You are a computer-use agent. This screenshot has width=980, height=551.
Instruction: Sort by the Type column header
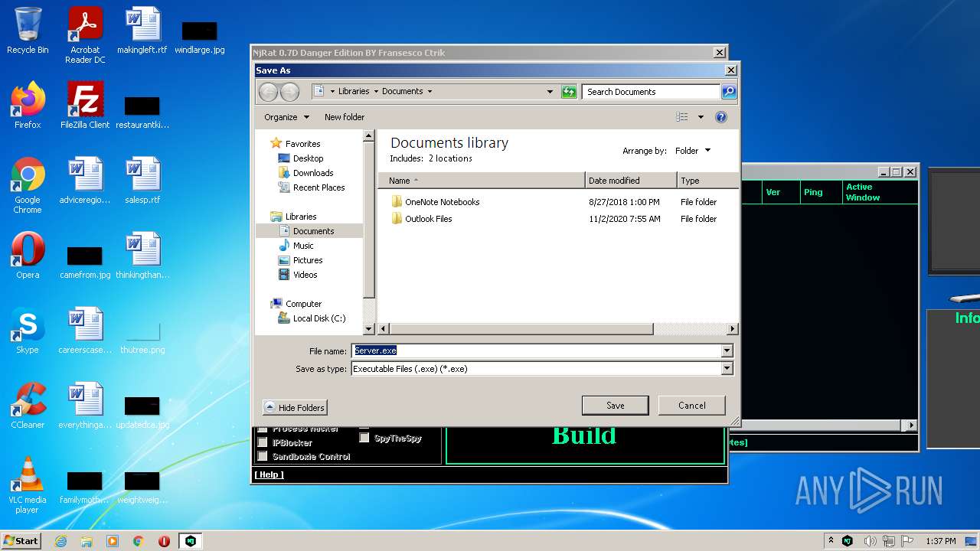pos(708,181)
